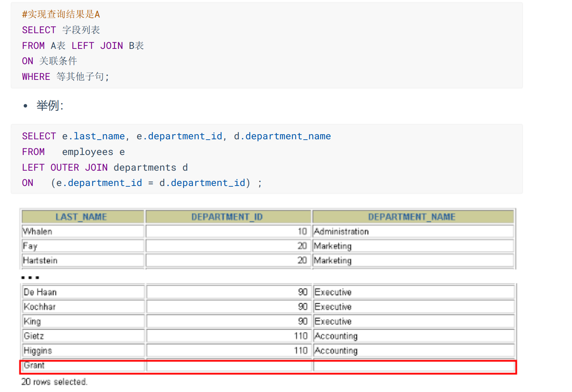Click 'departments d' in the join line
The width and height of the screenshot is (572, 392).
point(151,167)
